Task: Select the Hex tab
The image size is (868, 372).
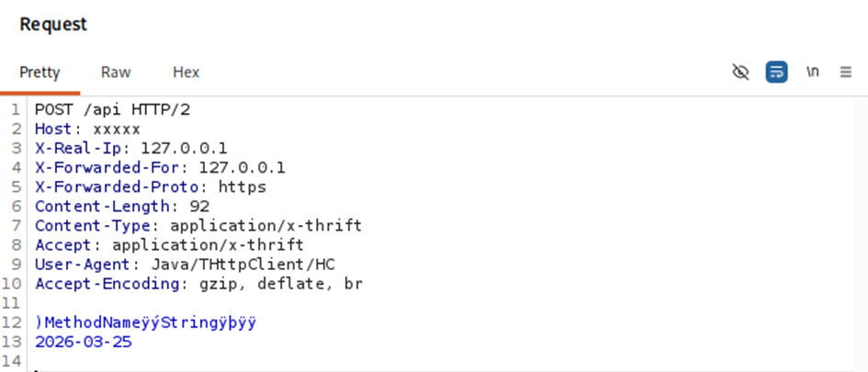Action: point(186,72)
